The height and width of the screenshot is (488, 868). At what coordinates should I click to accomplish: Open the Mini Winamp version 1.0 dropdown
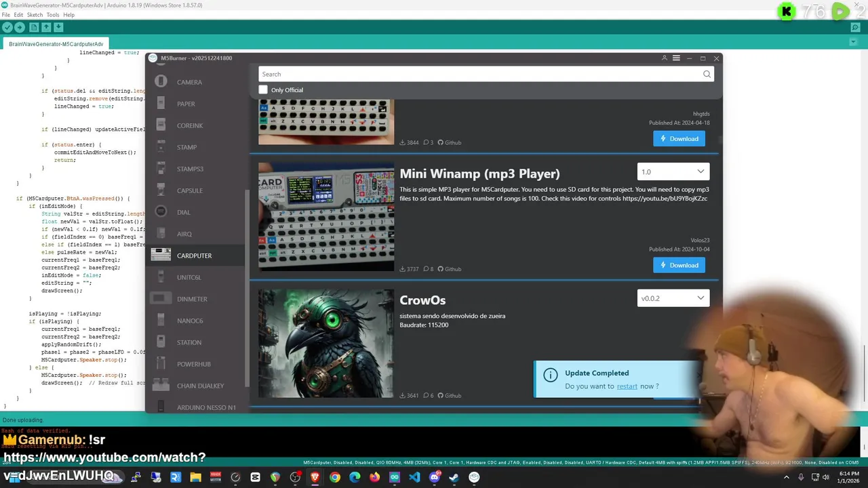tap(673, 171)
